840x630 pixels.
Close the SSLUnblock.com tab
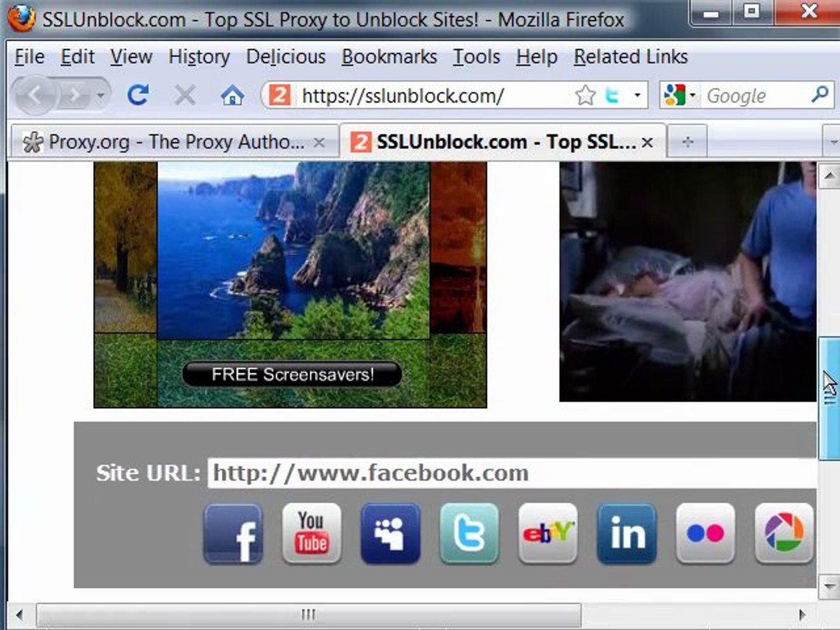coord(647,142)
